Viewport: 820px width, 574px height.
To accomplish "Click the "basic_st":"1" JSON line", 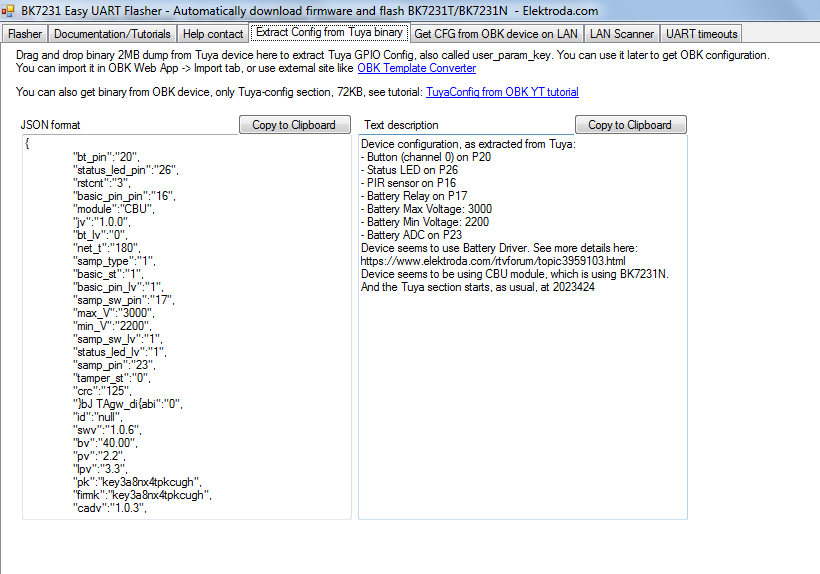I will coord(108,274).
